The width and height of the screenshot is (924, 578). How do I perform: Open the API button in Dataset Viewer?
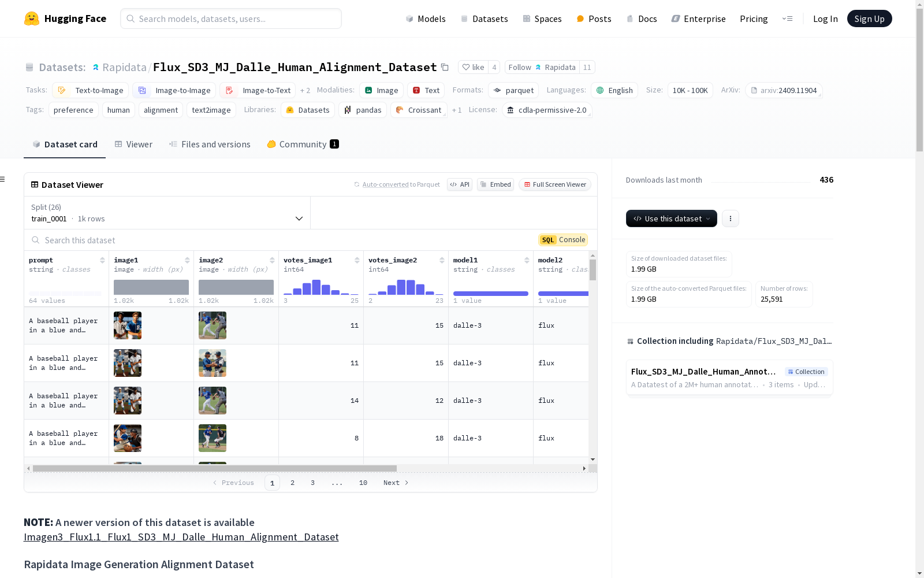[460, 184]
